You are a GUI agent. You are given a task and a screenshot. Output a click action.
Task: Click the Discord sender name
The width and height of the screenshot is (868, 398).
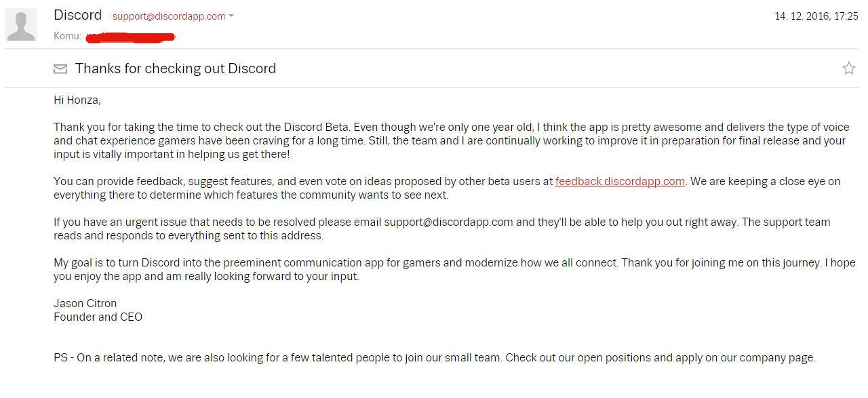coord(77,14)
